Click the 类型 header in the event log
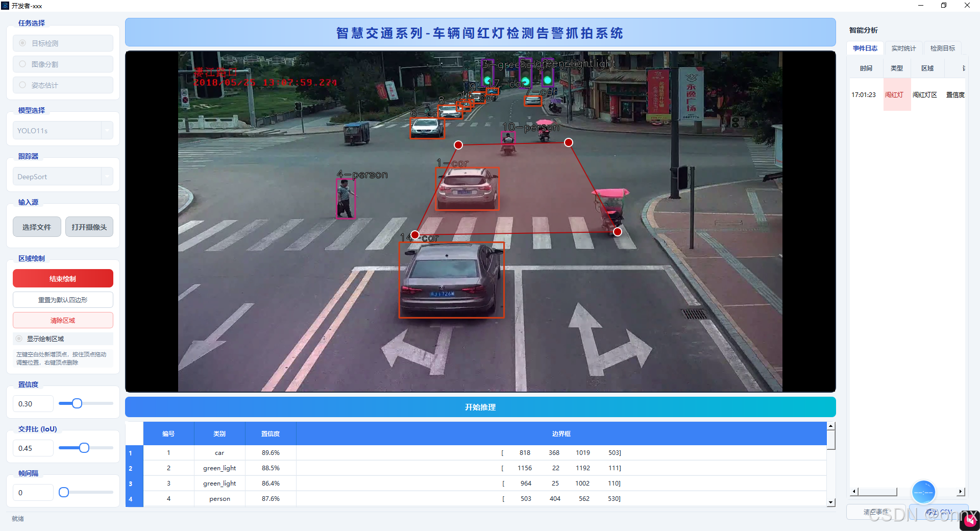The height and width of the screenshot is (531, 980). pyautogui.click(x=897, y=68)
